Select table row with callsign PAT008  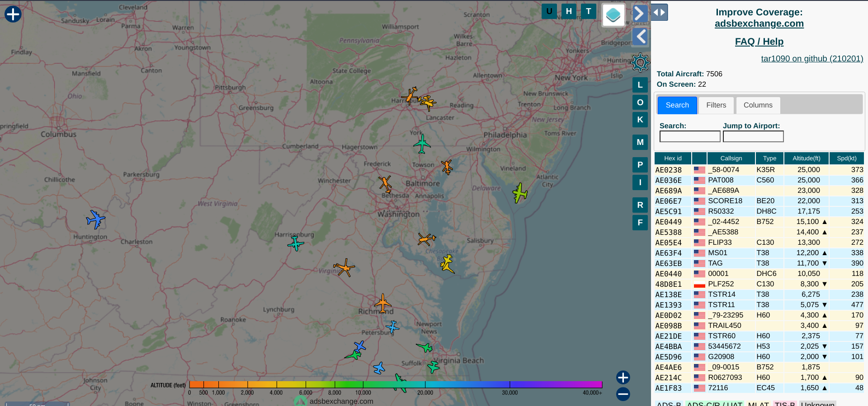(x=759, y=180)
